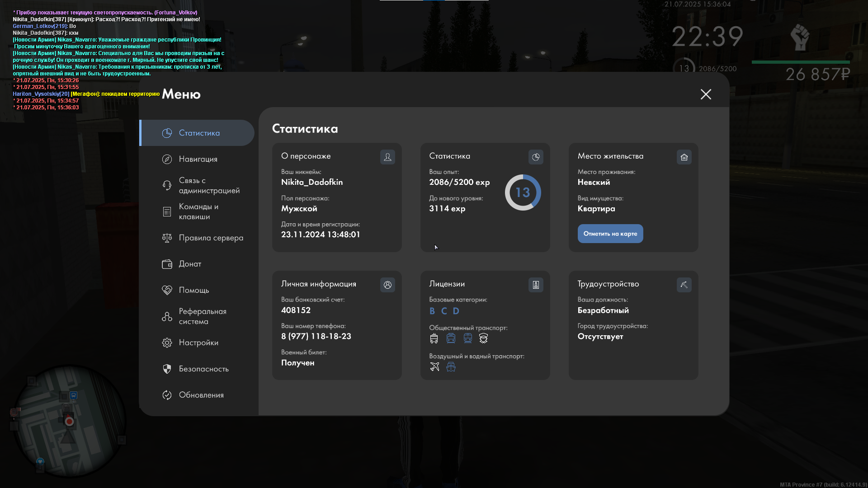This screenshot has width=868, height=488.
Task: Click the tools icon in the Трудоустройство card
Action: [x=684, y=285]
